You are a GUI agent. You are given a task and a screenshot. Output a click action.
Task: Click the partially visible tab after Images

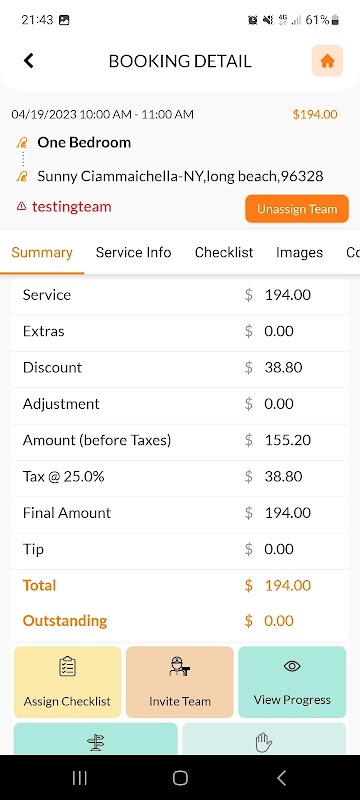pos(353,253)
